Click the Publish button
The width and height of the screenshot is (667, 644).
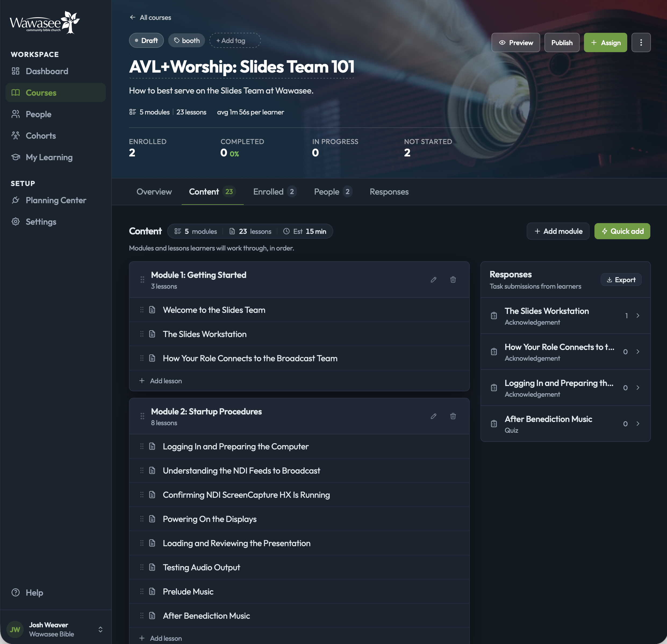(x=562, y=42)
